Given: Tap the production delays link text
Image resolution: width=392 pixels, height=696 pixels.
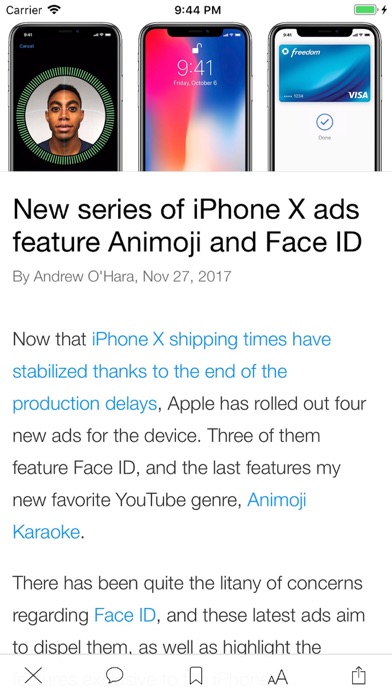Looking at the screenshot, I should pyautogui.click(x=84, y=404).
